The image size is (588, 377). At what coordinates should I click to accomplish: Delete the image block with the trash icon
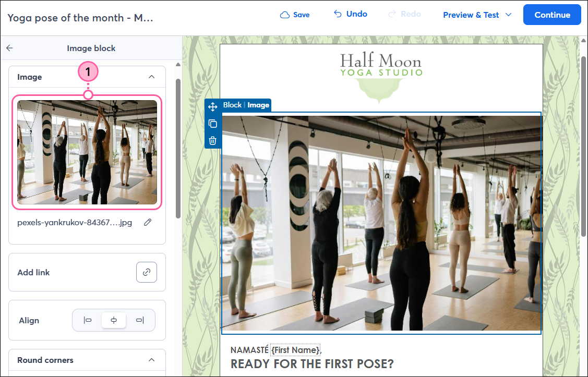pos(213,141)
